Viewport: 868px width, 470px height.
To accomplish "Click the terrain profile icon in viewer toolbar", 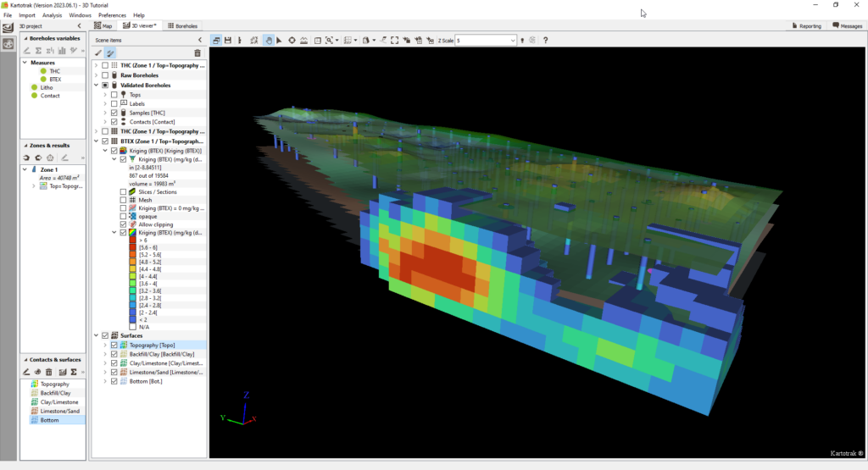I will 304,41.
